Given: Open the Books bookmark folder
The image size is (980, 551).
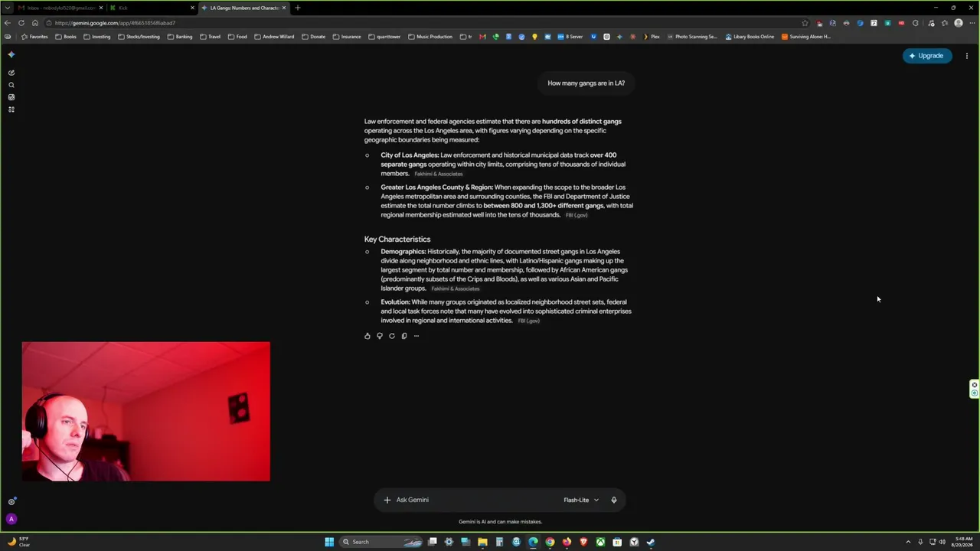Looking at the screenshot, I should 66,37.
